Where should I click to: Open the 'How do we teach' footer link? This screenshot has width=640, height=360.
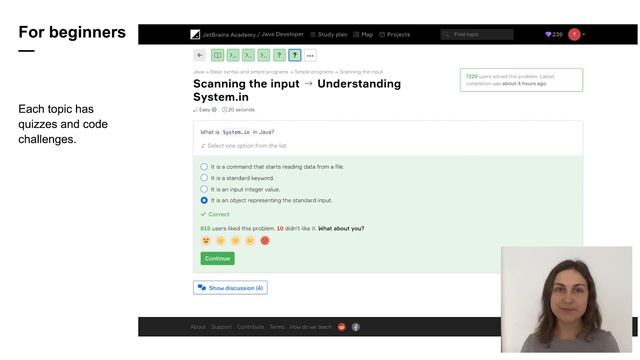(311, 327)
